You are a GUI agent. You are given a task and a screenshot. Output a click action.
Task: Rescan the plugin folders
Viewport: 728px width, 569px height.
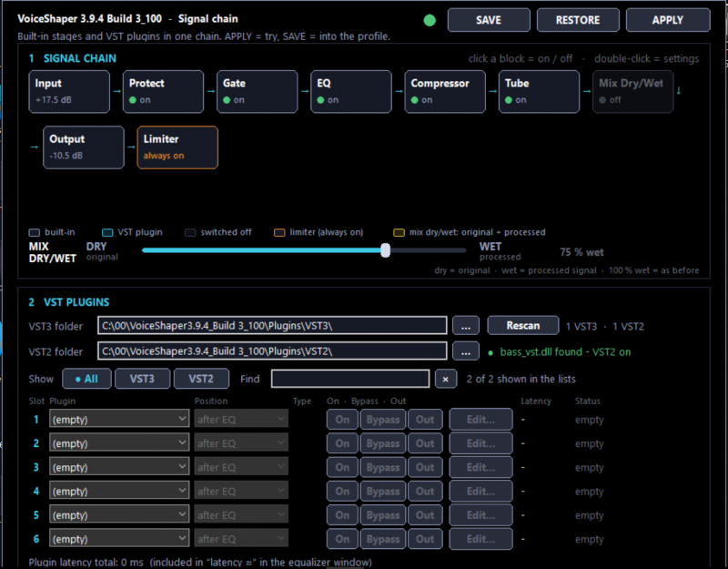[x=522, y=326]
